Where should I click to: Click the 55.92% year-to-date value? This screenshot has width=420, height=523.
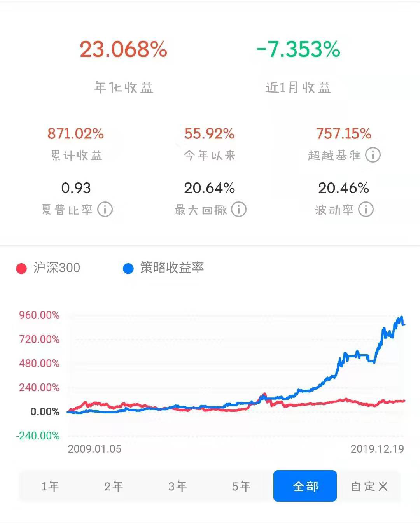coord(209,134)
